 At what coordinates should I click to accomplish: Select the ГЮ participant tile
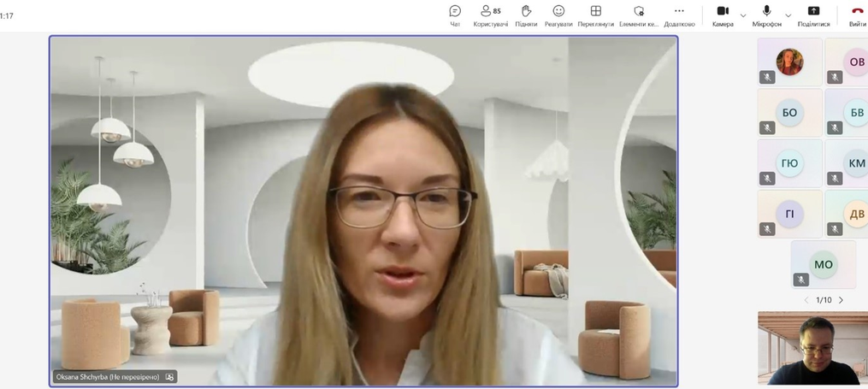[790, 163]
